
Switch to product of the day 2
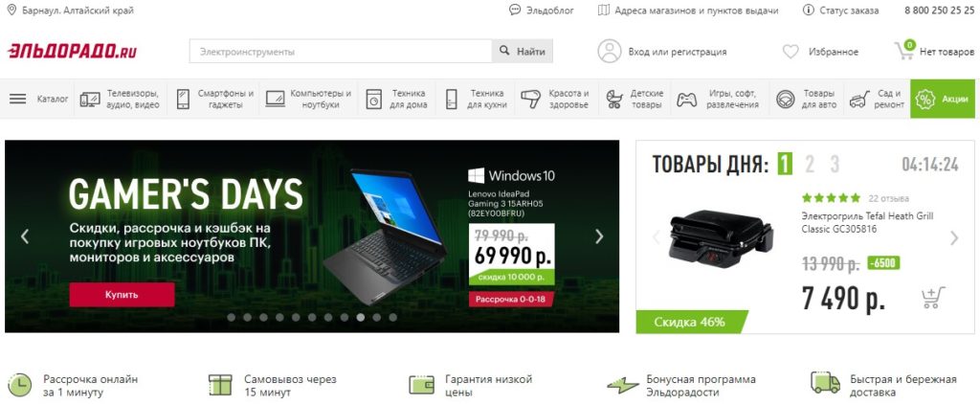[810, 165]
